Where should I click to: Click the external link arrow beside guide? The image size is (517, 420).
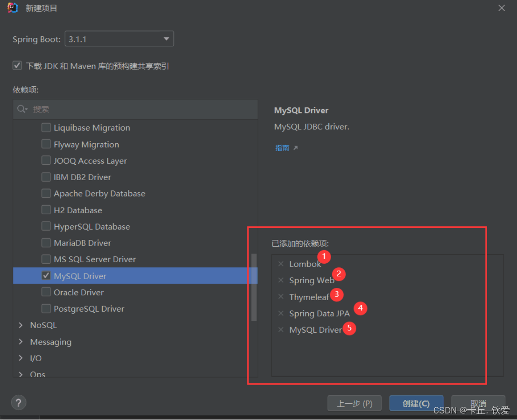(296, 148)
